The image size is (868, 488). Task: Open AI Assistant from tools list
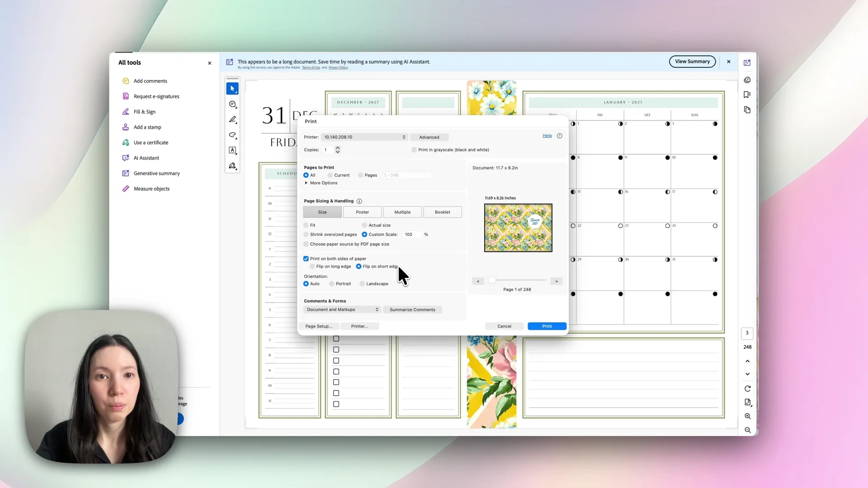tap(141, 158)
